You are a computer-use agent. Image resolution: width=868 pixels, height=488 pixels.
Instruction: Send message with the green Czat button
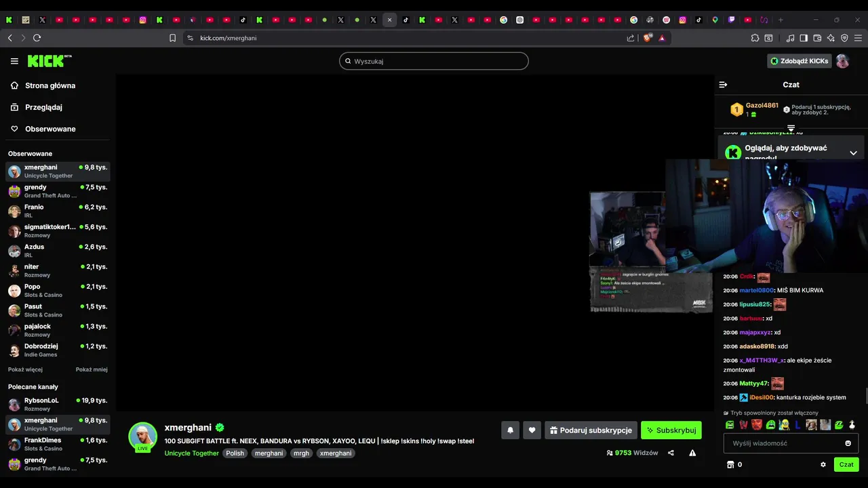coord(846,464)
